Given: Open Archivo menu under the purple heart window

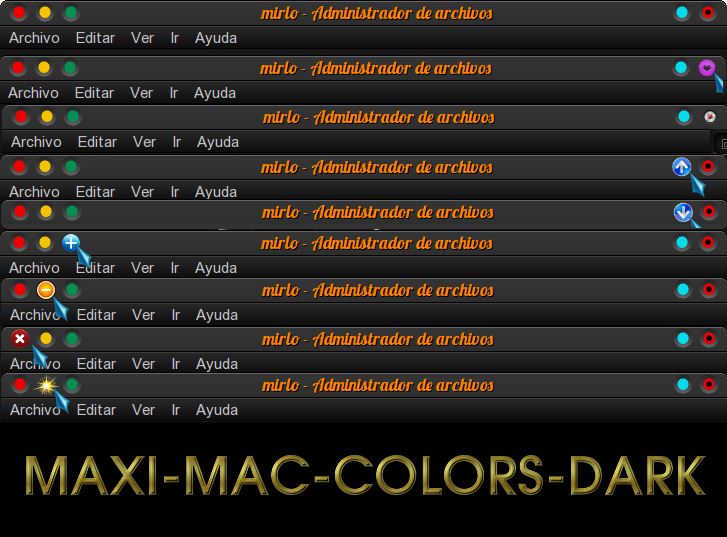Looking at the screenshot, I should pyautogui.click(x=33, y=93).
